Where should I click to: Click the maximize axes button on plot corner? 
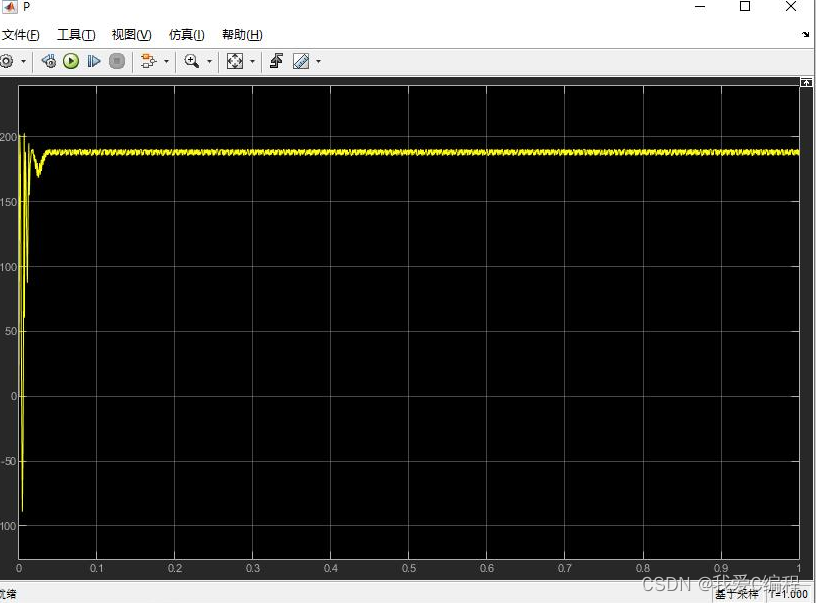[x=807, y=83]
